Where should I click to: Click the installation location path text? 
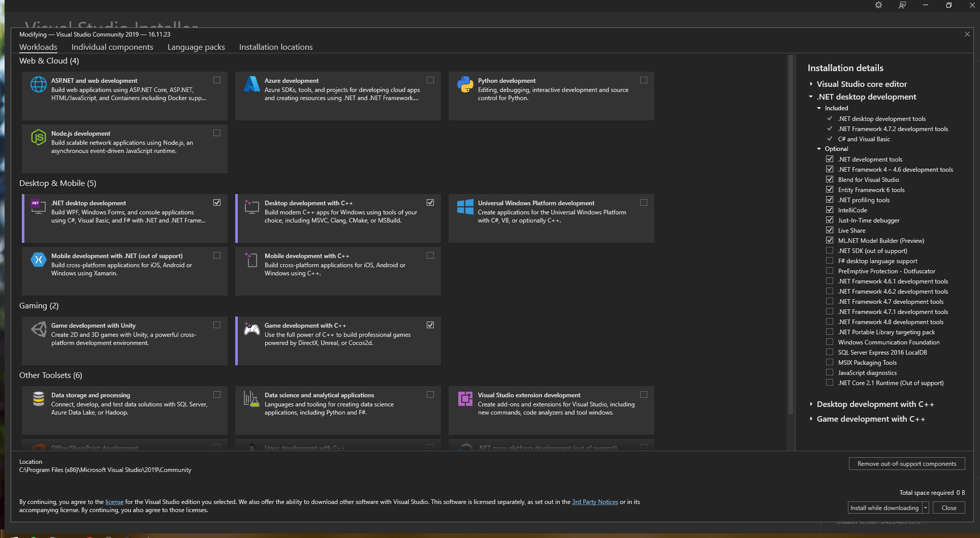[x=105, y=470]
